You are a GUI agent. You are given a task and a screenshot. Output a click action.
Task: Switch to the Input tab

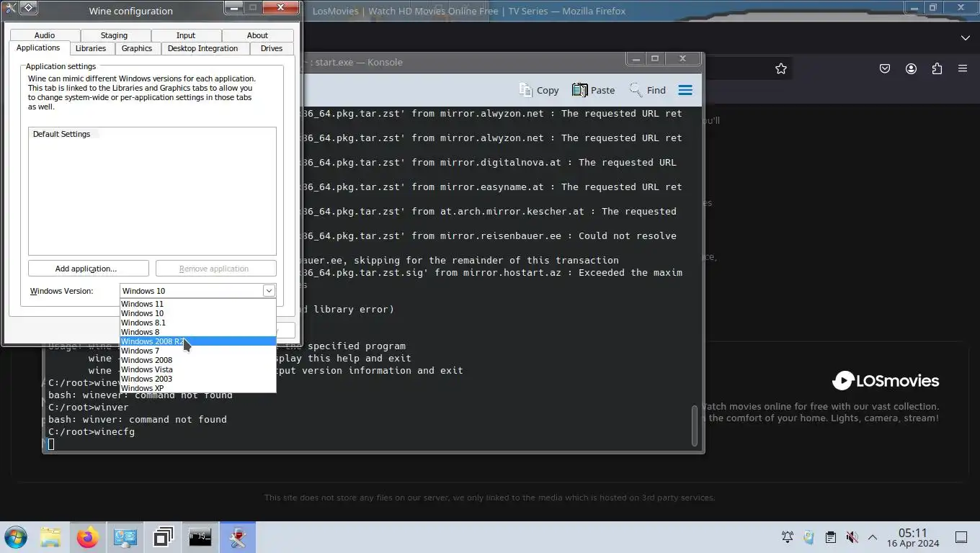[186, 35]
